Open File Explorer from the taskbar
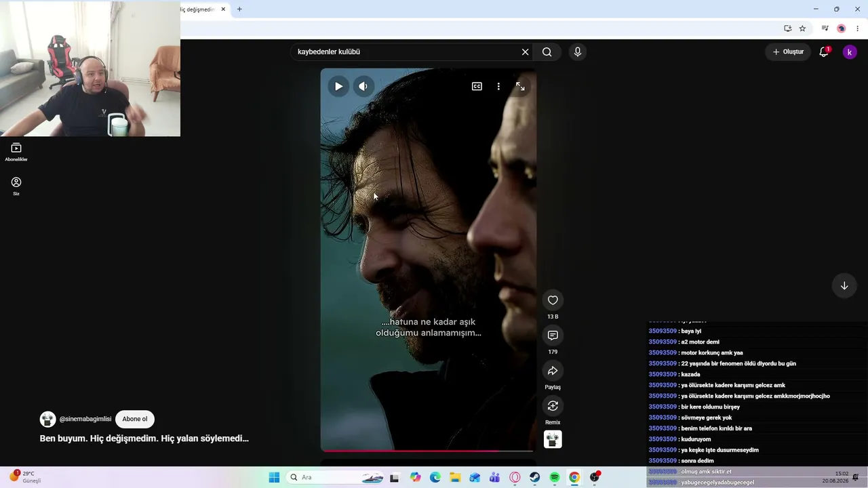 (x=455, y=477)
